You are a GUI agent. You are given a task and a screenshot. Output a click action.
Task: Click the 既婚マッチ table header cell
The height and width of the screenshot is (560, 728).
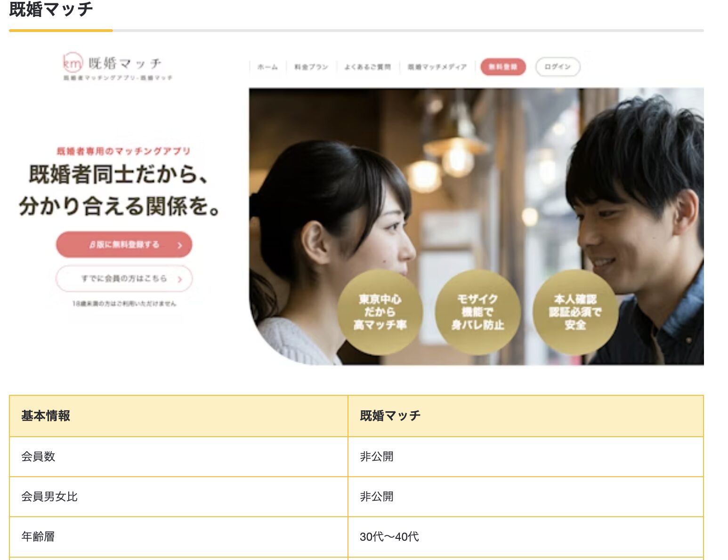[x=526, y=416]
